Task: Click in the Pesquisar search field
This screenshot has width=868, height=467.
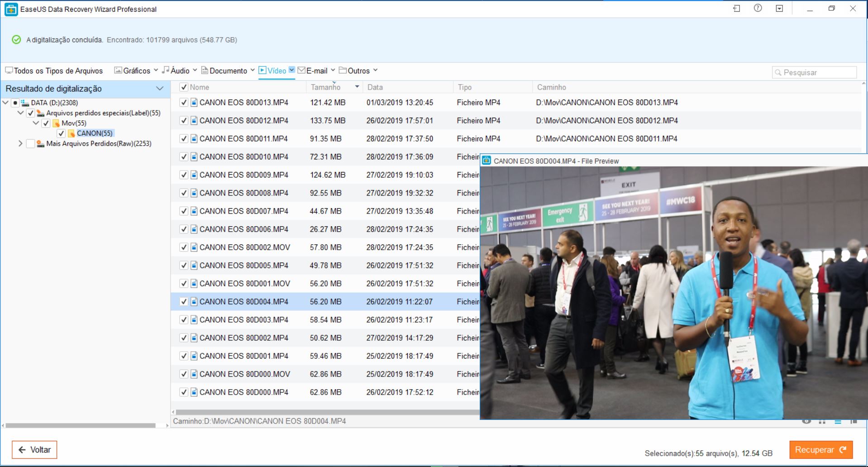Action: click(814, 72)
